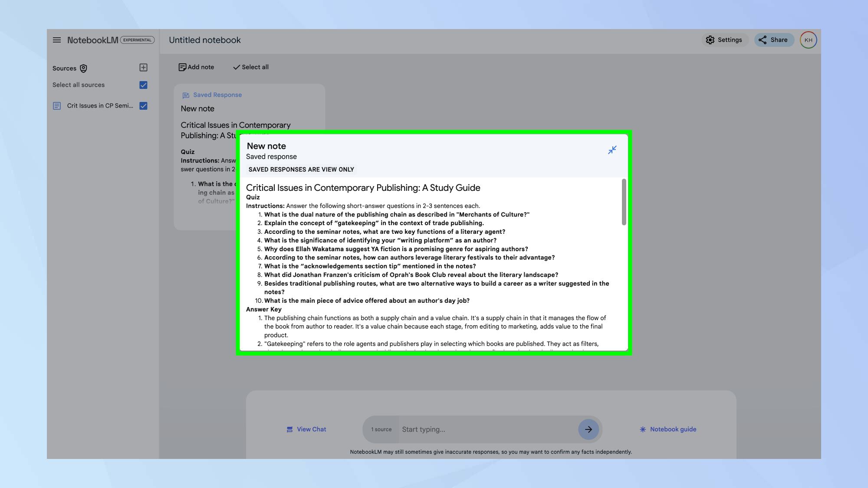The width and height of the screenshot is (868, 488).
Task: Click the Settings gear icon
Action: click(x=710, y=40)
